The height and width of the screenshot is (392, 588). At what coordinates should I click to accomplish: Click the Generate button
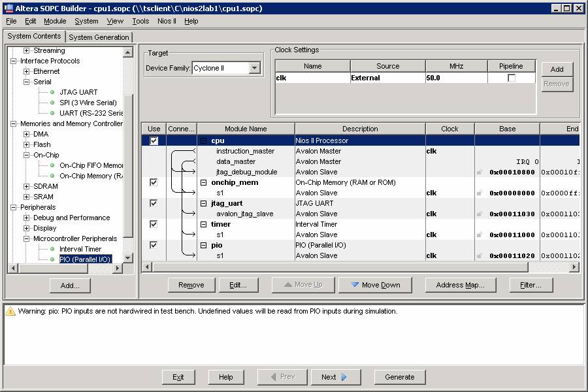point(399,377)
